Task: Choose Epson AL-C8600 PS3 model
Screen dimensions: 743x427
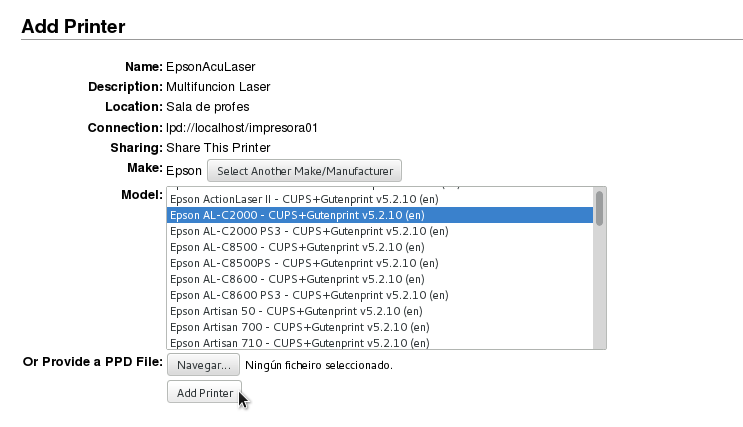Action: point(380,295)
